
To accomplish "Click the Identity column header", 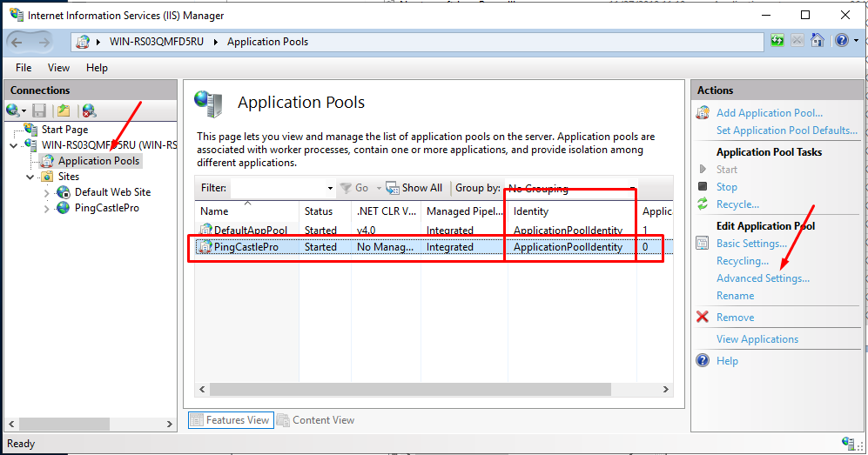I will click(572, 211).
